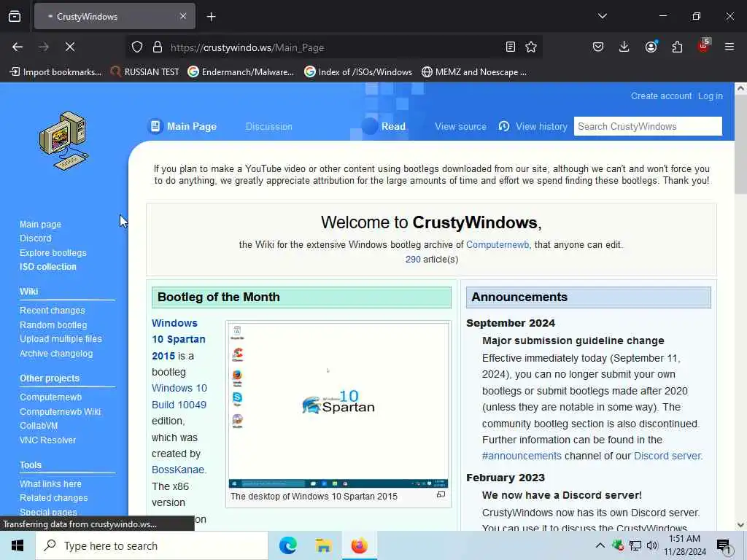Show hidden tray icons chevron
Viewport: 747px width, 560px height.
(x=600, y=545)
